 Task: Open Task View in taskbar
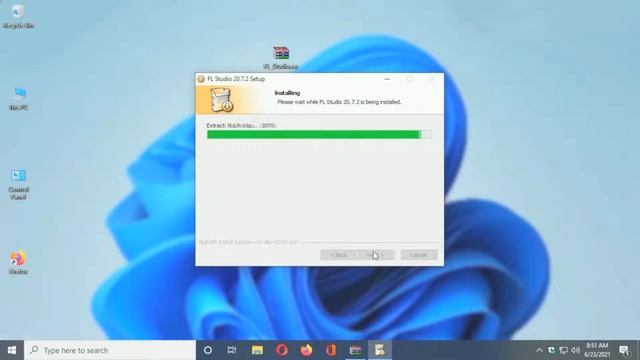point(232,350)
